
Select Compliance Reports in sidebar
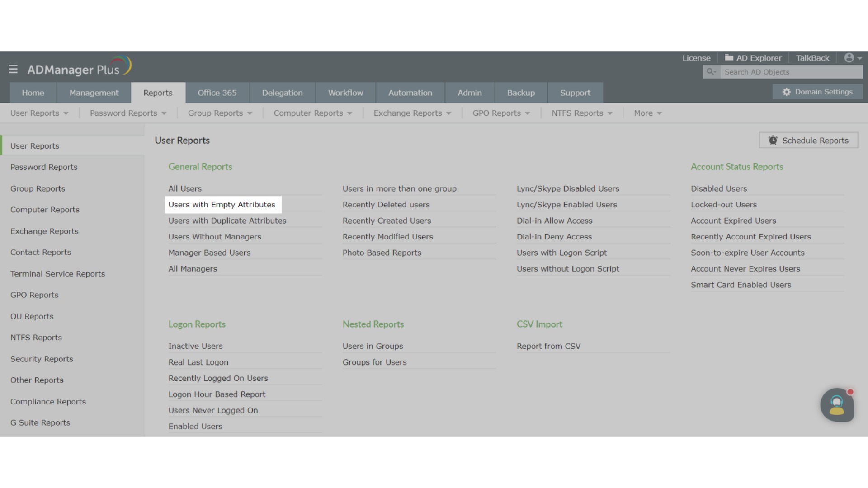coord(48,402)
